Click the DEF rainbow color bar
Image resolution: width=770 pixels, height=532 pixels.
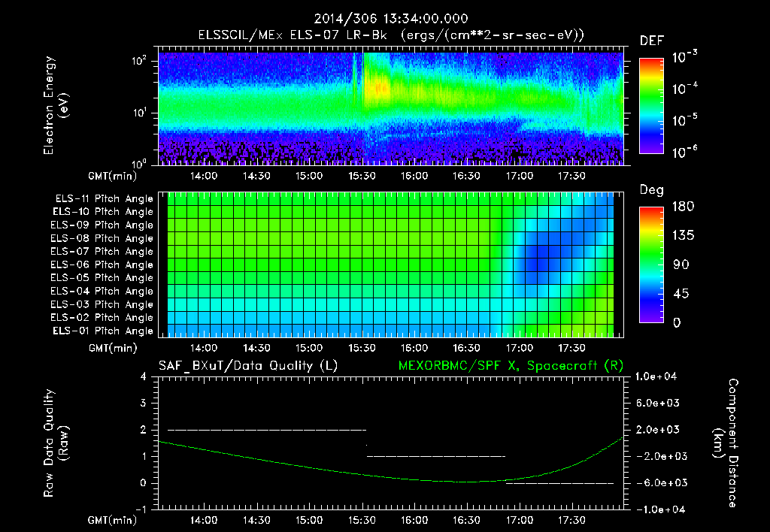(x=651, y=106)
